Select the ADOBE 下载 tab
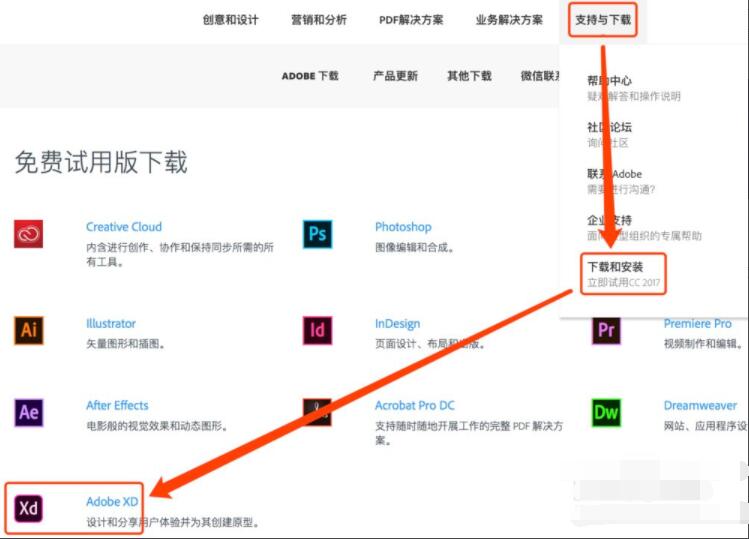The image size is (749, 539). point(310,76)
